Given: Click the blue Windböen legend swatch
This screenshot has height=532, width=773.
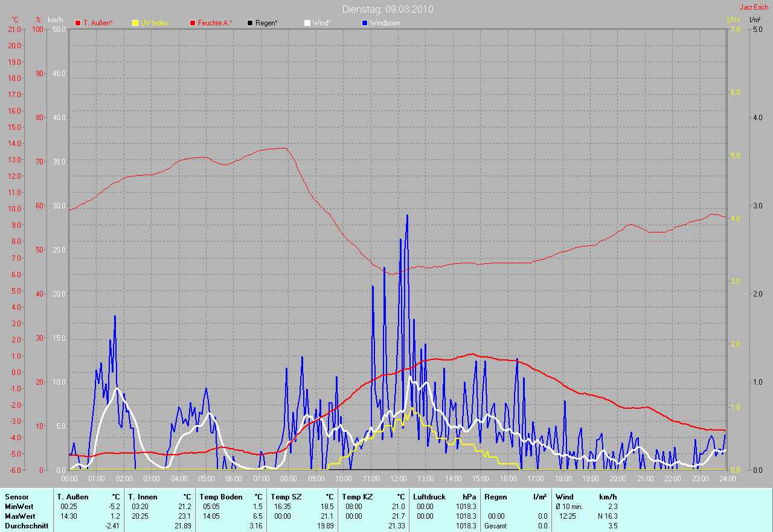Looking at the screenshot, I should tap(364, 23).
